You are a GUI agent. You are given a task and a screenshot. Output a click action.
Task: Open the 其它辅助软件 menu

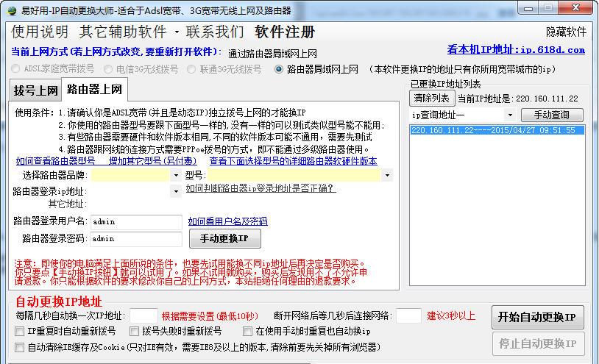click(x=123, y=32)
